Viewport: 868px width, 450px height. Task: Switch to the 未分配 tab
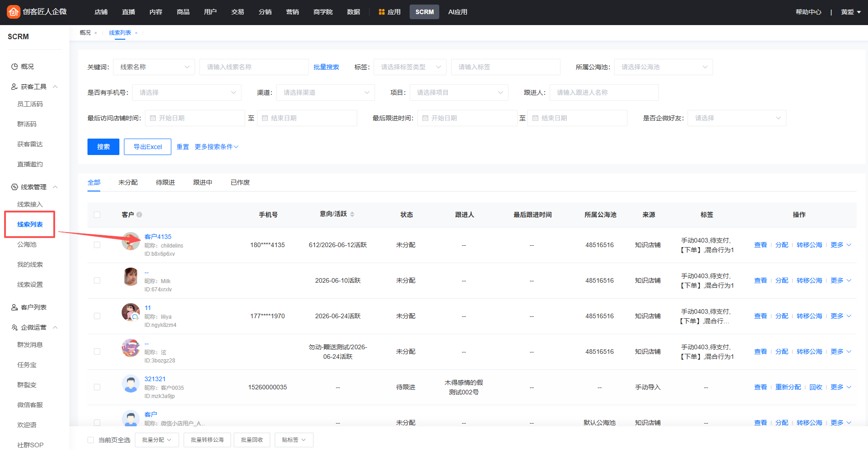[x=128, y=182]
